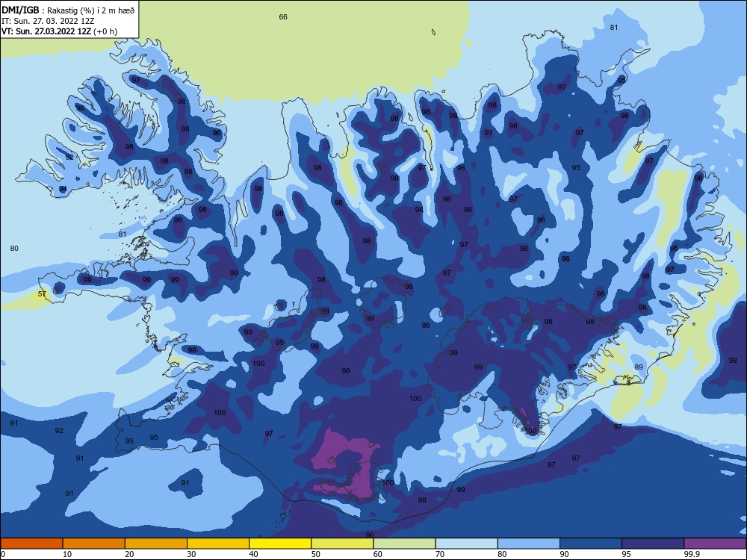This screenshot has width=747, height=560.
Task: Click the 70–80 pale blue legend swatch
Action: tap(467, 544)
